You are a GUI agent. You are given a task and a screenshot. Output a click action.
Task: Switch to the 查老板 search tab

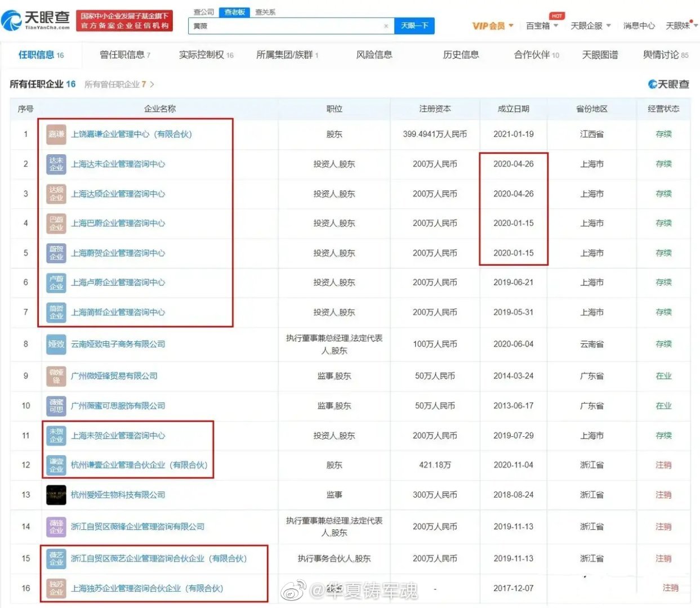point(234,11)
